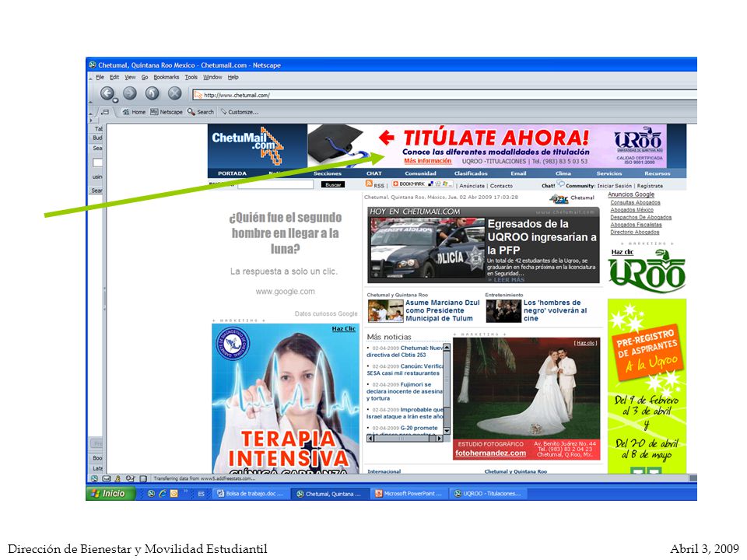Select PORTADA in the site navigation
The image size is (747, 560).
click(232, 173)
